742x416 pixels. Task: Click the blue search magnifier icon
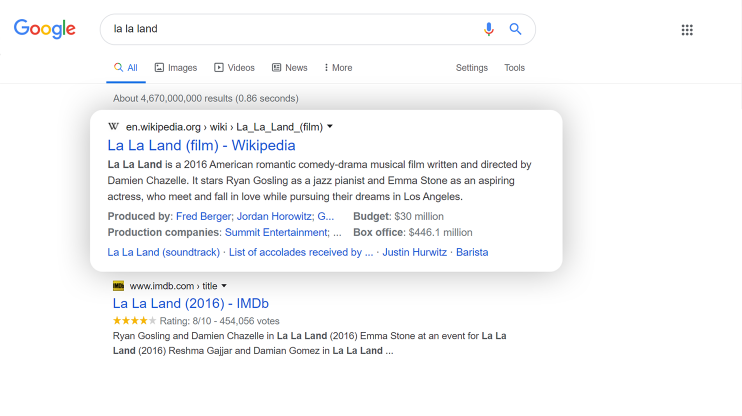[x=515, y=29]
